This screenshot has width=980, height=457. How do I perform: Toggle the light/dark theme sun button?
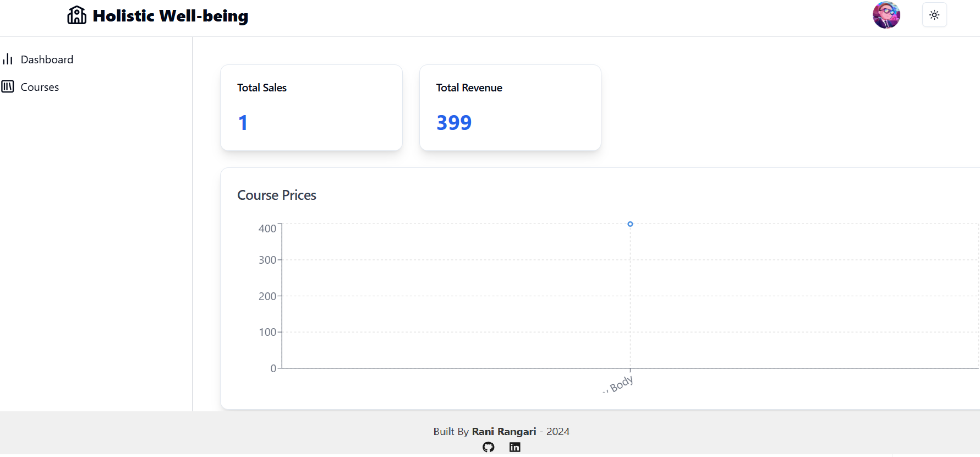[934, 15]
